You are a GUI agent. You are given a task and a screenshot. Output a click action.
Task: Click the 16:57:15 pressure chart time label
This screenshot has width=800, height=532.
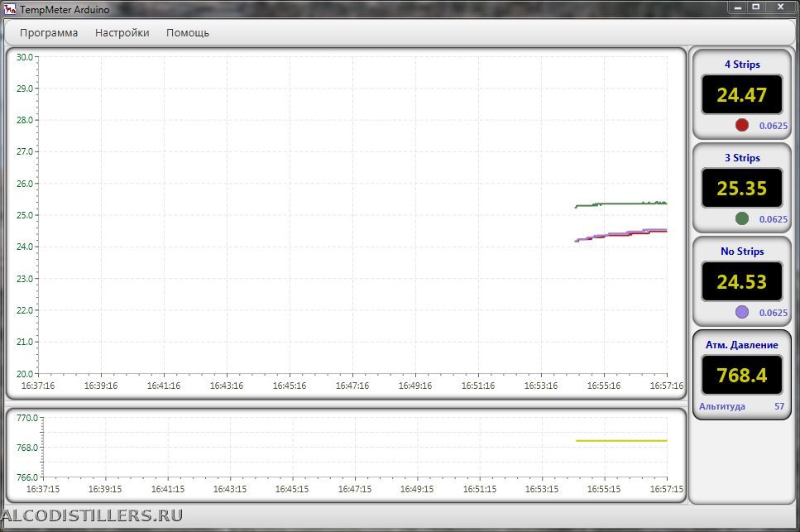point(666,489)
